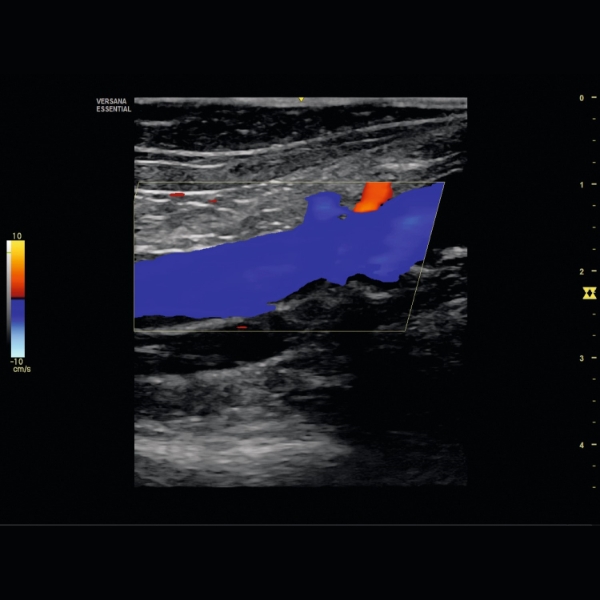This screenshot has height=600, width=600.
Task: Click the slanted right edge of color Doppler box
Action: (x=426, y=256)
